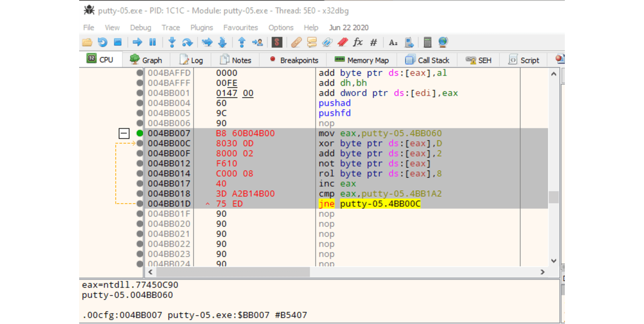Switch to the Memory Map tab
The height and width of the screenshot is (324, 644).
coord(362,60)
